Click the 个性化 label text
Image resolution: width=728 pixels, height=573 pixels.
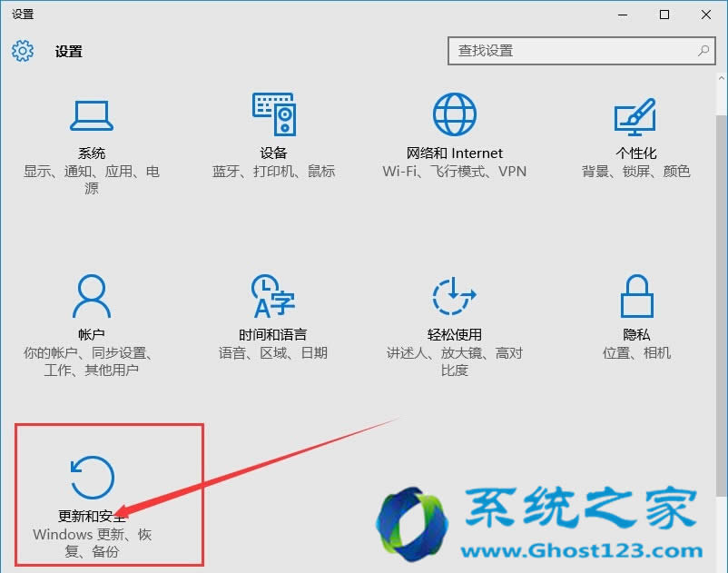pos(636,153)
